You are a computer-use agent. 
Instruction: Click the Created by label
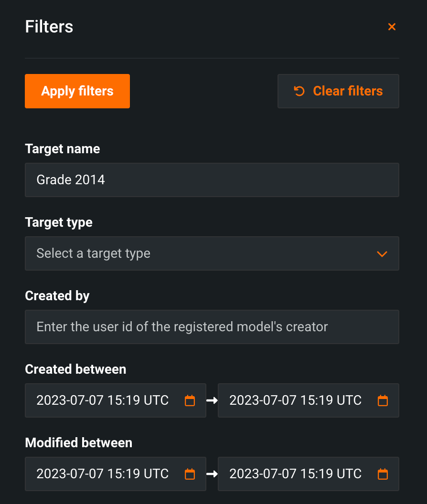(x=57, y=296)
